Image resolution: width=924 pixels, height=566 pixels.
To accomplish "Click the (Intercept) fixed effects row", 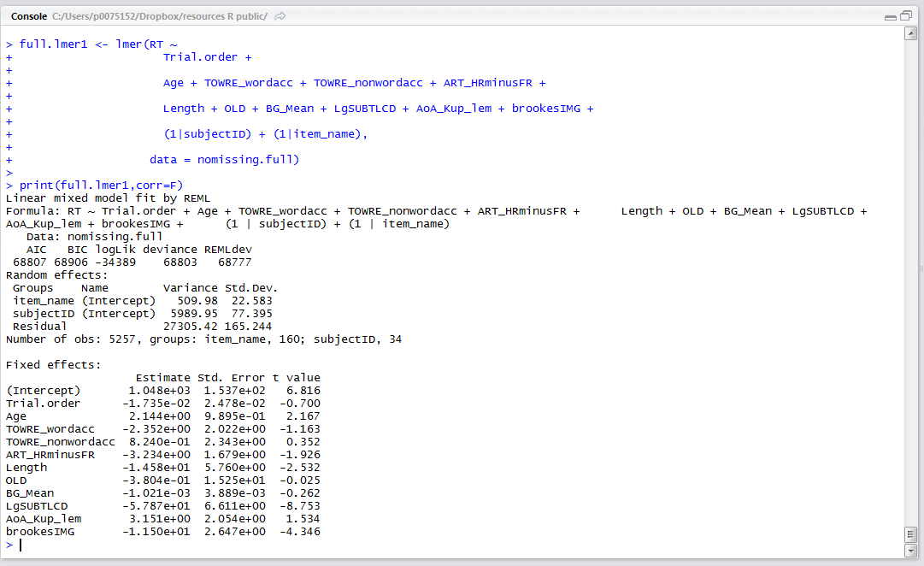I will click(162, 391).
